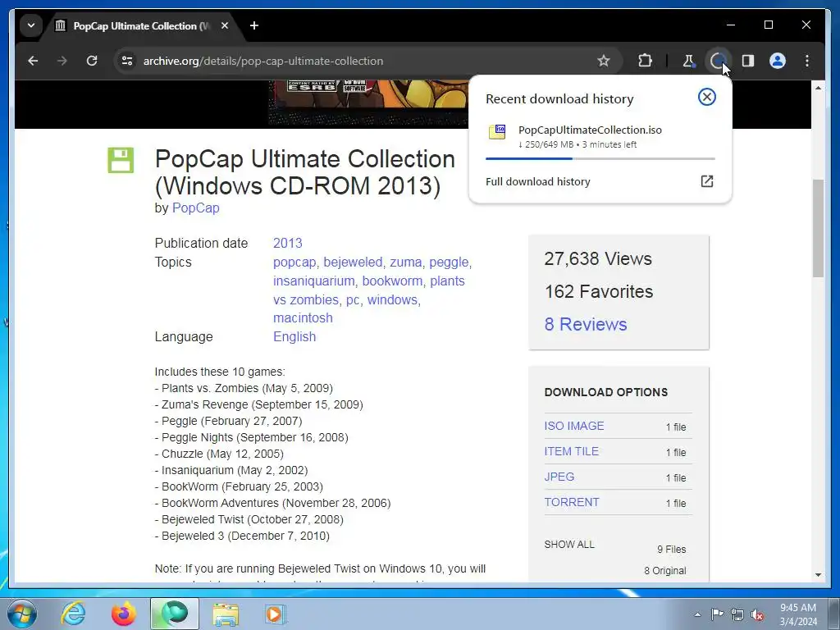Open the peggle topic link

pyautogui.click(x=449, y=262)
